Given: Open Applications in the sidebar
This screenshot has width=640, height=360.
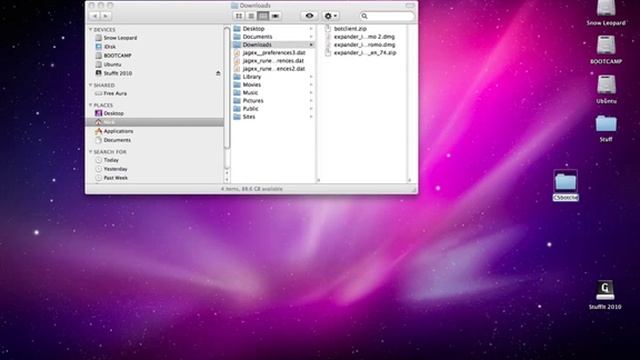Looking at the screenshot, I should [114, 131].
